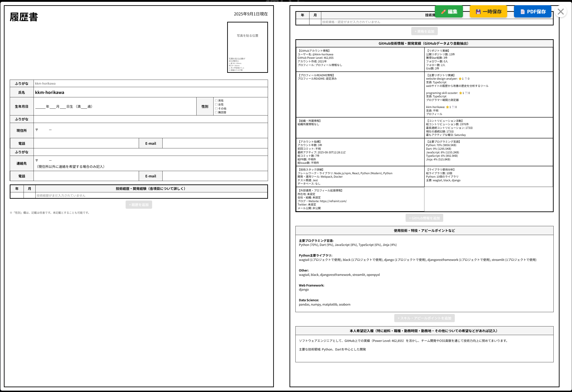The height and width of the screenshot is (392, 572).
Task: Close the resume preview with the X button
Action: (561, 12)
